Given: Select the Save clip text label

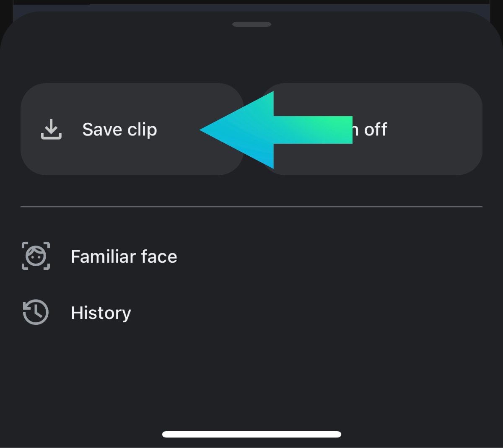Looking at the screenshot, I should (119, 129).
